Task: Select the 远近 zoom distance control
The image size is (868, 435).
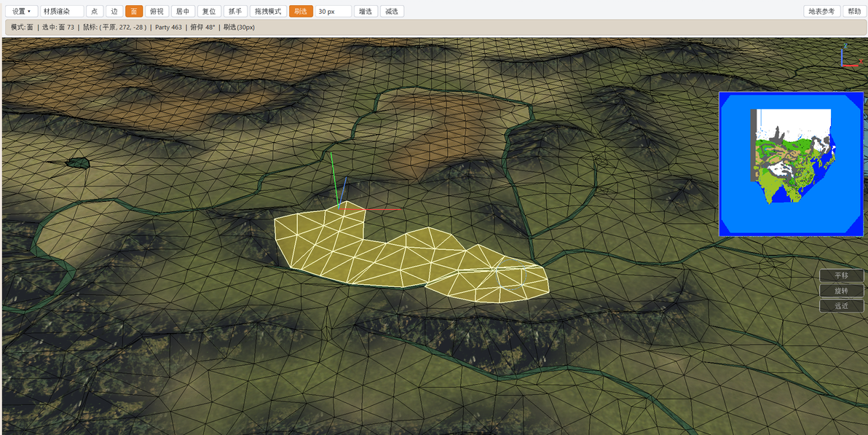Action: coord(842,305)
